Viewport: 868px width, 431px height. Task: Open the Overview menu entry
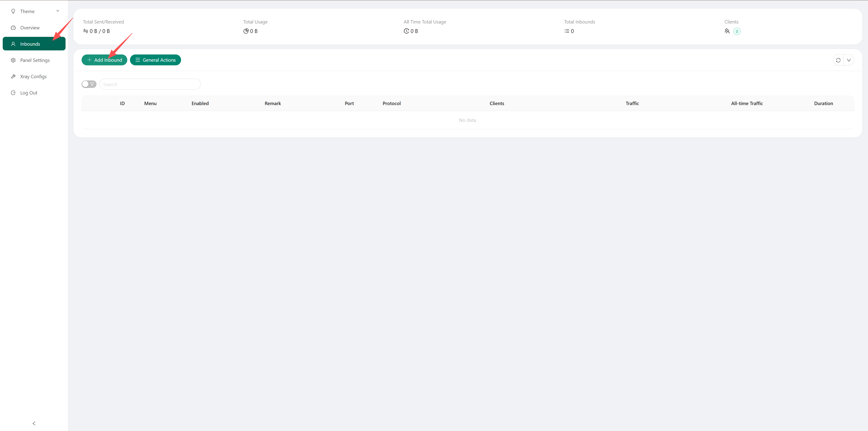click(30, 28)
